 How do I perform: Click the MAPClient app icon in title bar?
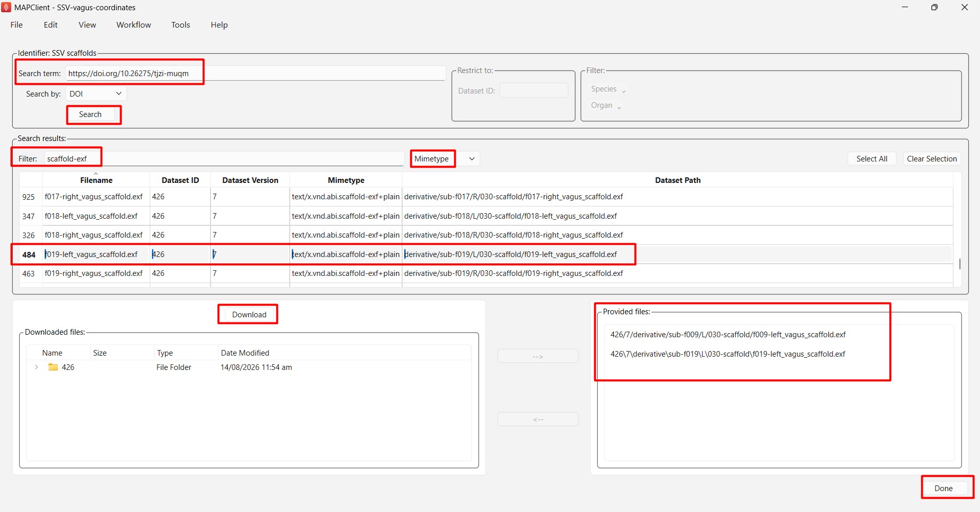(x=6, y=7)
